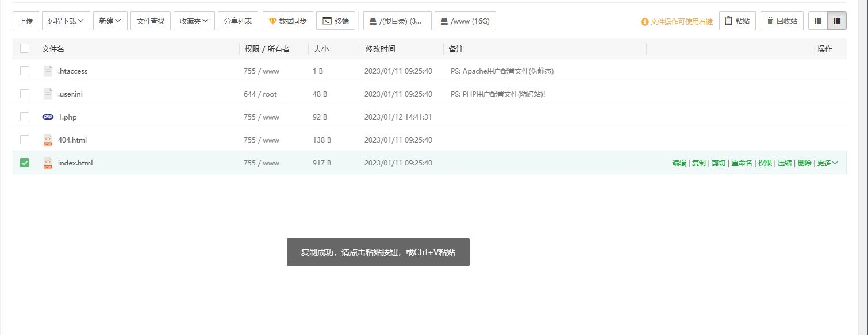Open the 远程下载 dropdown
Viewport: 868px width, 335px height.
click(66, 21)
